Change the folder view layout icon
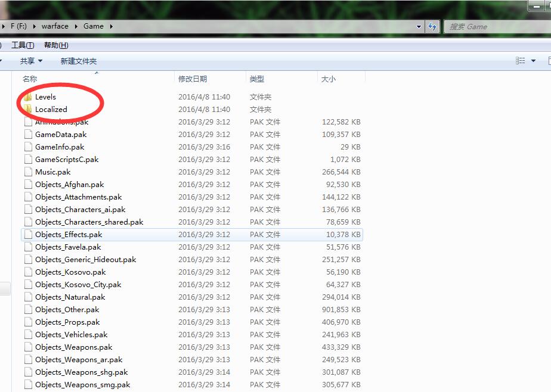551x392 pixels. pyautogui.click(x=520, y=61)
